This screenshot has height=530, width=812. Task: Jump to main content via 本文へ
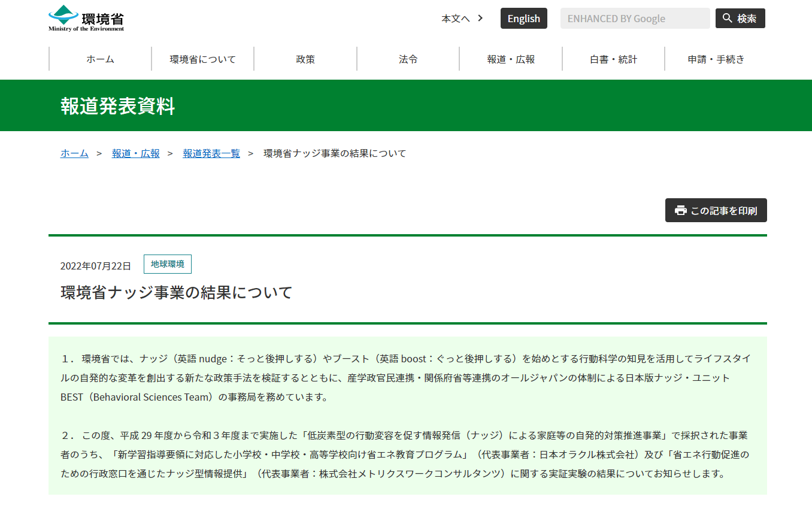456,19
